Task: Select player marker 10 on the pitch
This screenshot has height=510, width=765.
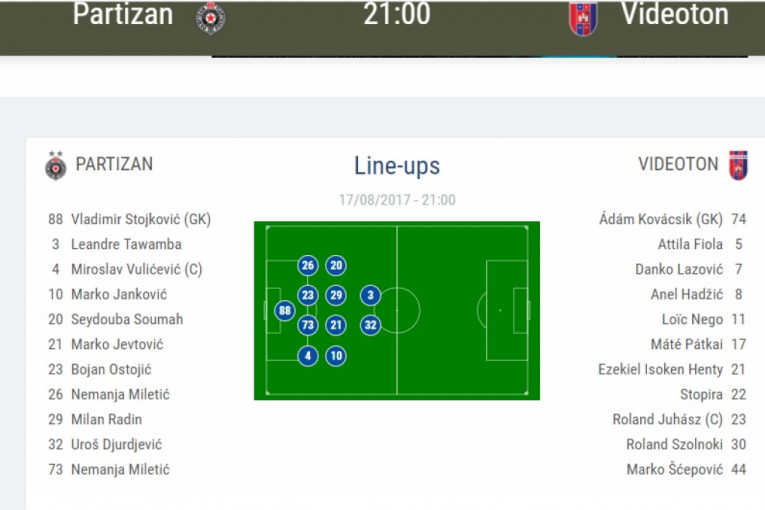Action: [336, 355]
